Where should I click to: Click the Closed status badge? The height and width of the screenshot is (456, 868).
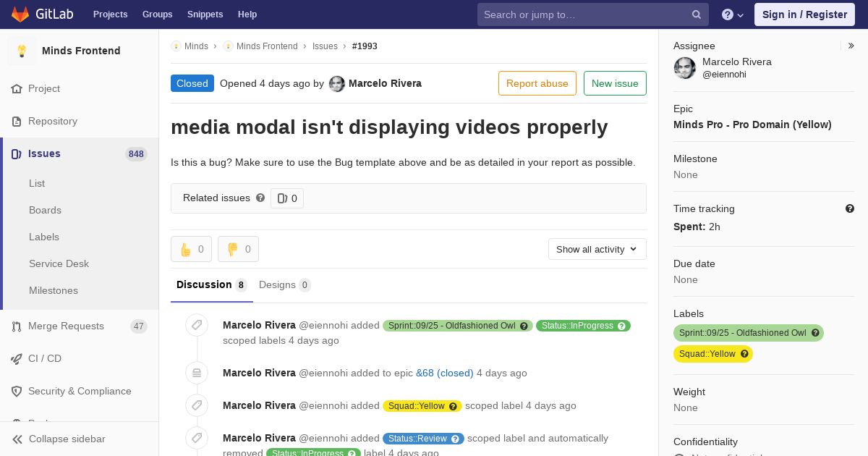[192, 83]
